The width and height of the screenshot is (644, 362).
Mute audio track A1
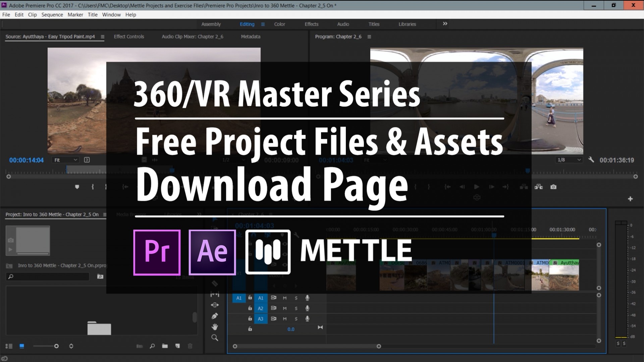click(x=285, y=298)
